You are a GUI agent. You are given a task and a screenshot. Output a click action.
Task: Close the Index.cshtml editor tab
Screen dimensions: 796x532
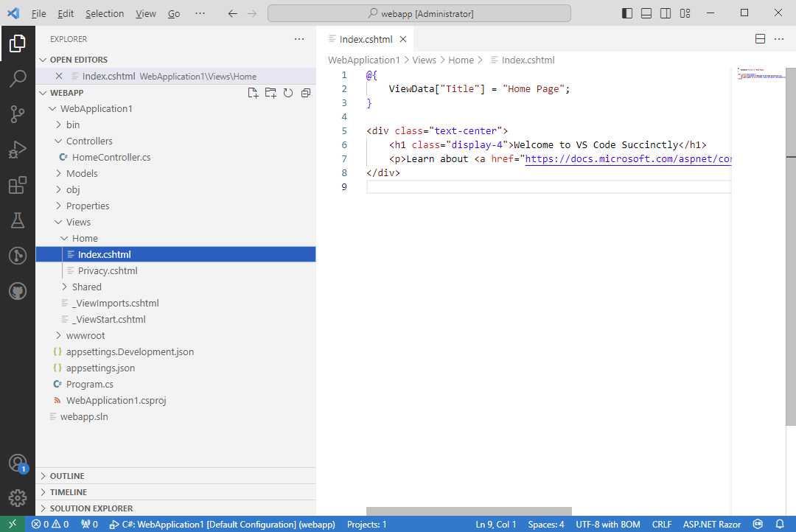[403, 39]
